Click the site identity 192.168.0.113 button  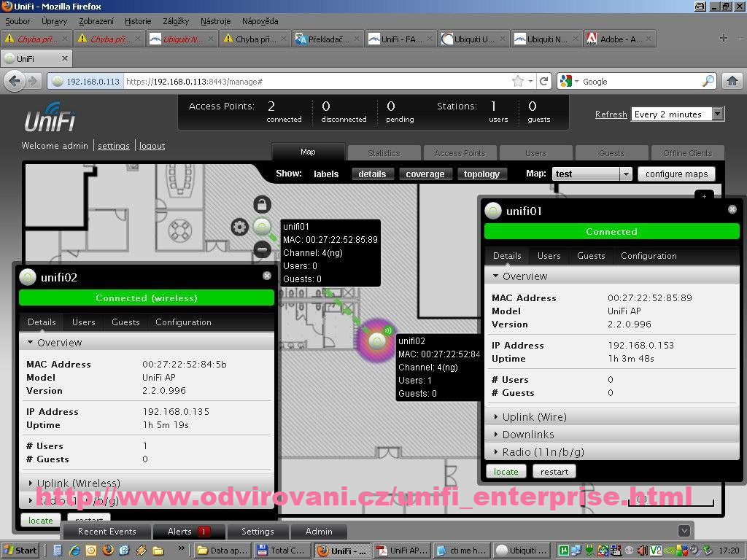[x=86, y=82]
